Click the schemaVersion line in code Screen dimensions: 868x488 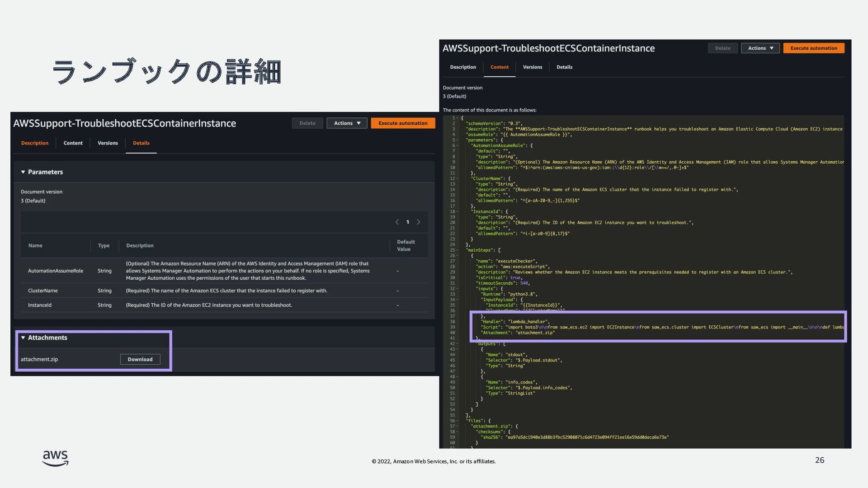coord(494,123)
